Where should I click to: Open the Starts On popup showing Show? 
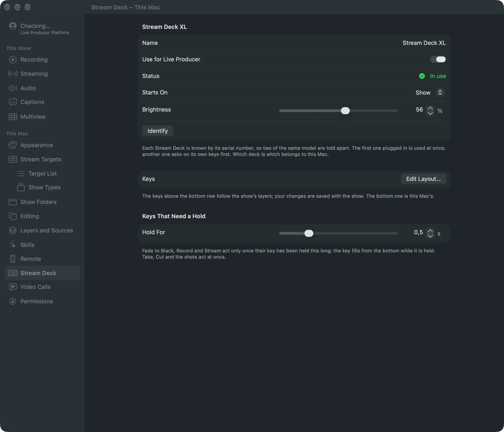(430, 92)
